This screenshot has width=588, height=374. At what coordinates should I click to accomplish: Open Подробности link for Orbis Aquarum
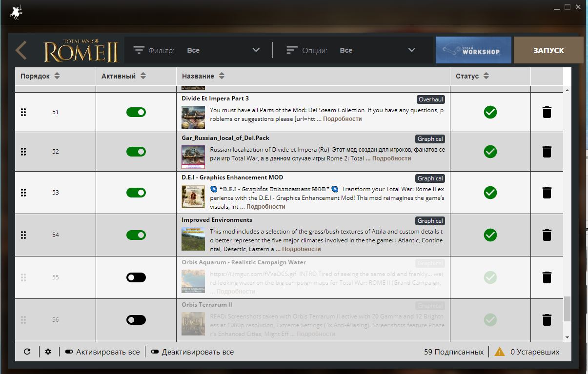pos(236,292)
